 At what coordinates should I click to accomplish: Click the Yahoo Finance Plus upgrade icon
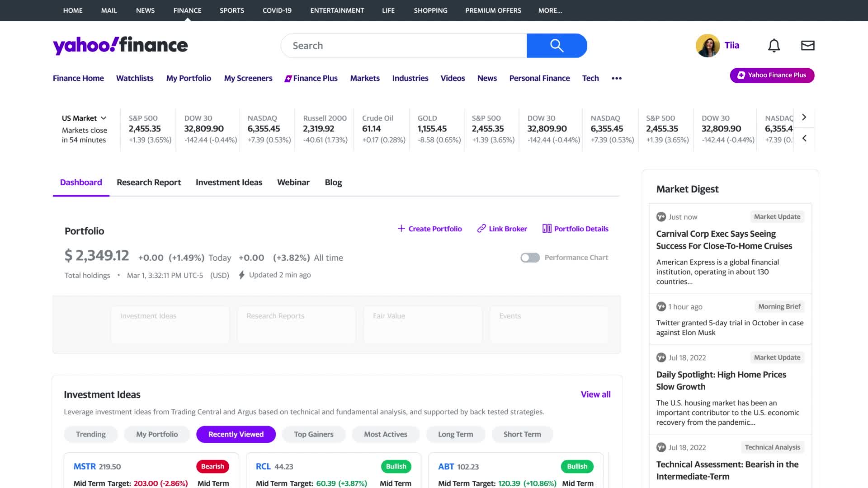(x=741, y=75)
